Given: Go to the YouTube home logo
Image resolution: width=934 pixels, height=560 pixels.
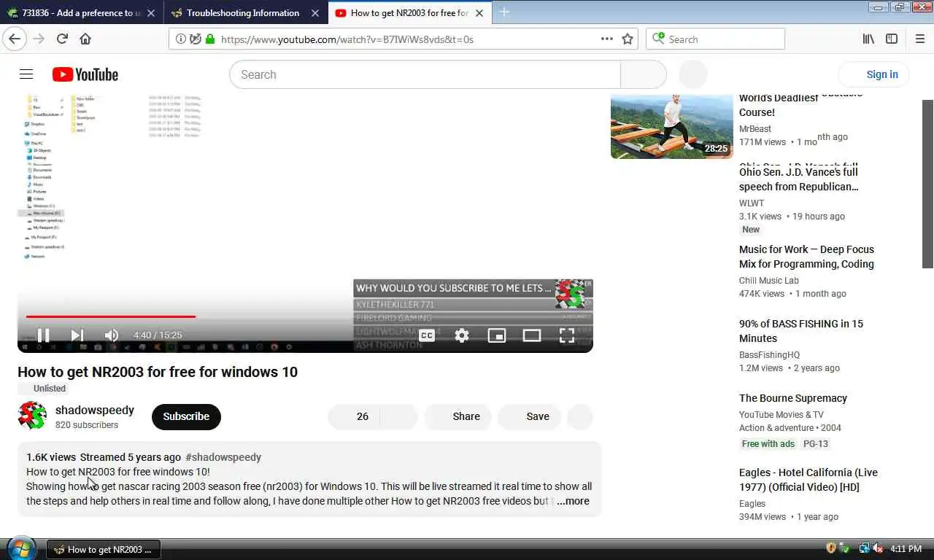Looking at the screenshot, I should tap(85, 74).
